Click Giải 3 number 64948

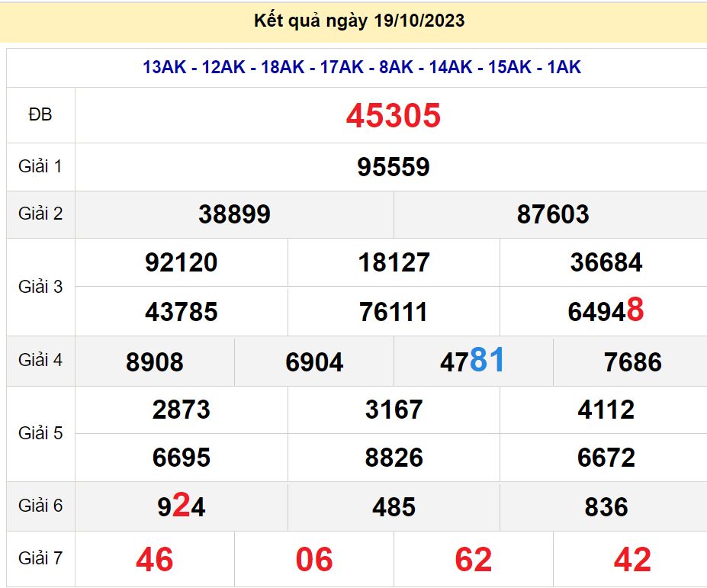coord(606,311)
